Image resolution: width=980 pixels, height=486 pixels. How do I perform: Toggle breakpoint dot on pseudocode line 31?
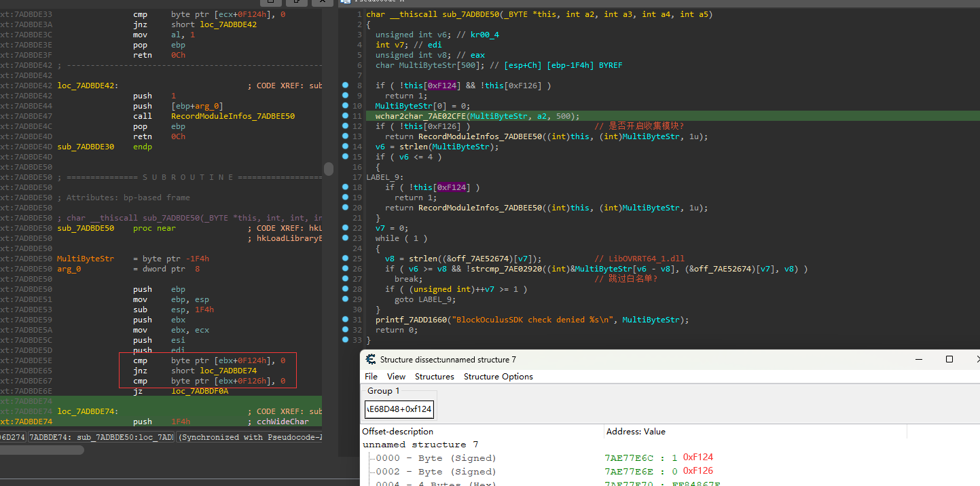tap(345, 320)
